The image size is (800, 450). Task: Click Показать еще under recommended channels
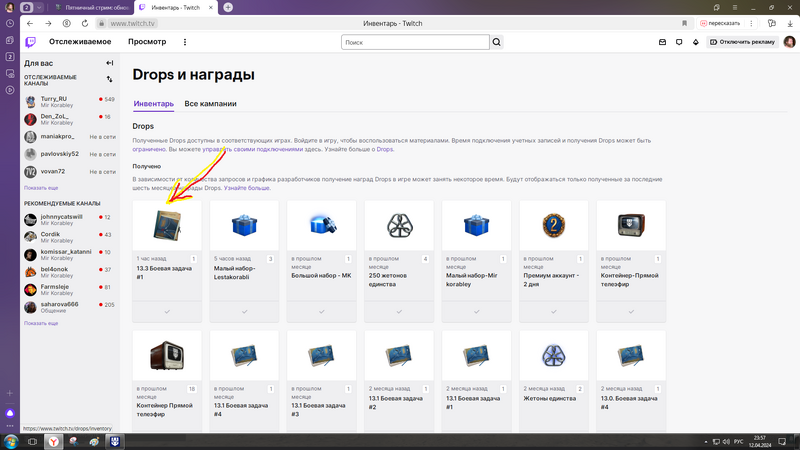tap(41, 323)
